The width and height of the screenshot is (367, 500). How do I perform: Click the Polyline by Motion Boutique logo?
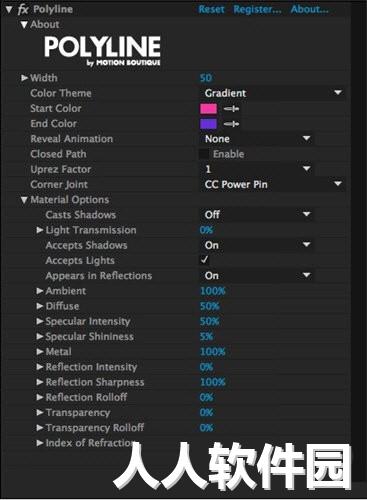pyautogui.click(x=102, y=51)
